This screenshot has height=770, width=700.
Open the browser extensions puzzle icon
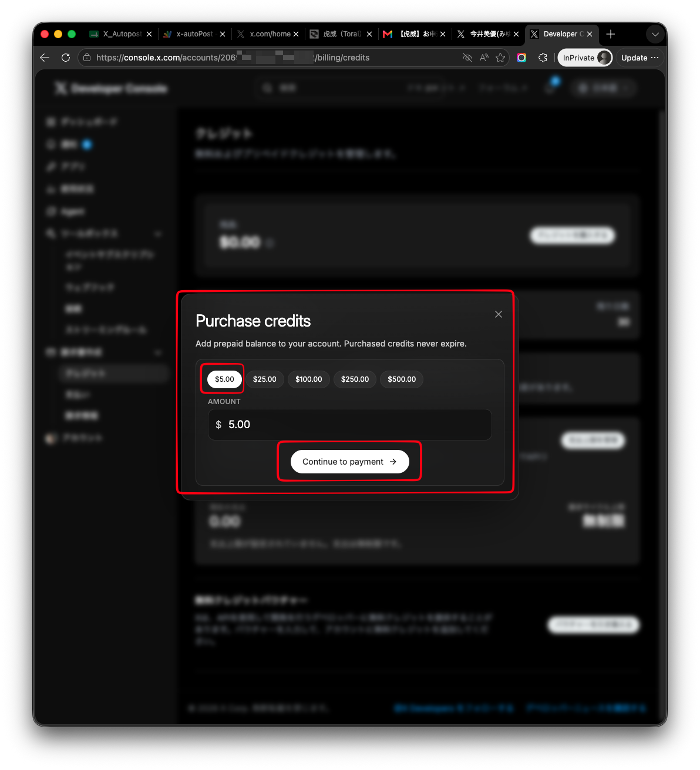(x=543, y=58)
